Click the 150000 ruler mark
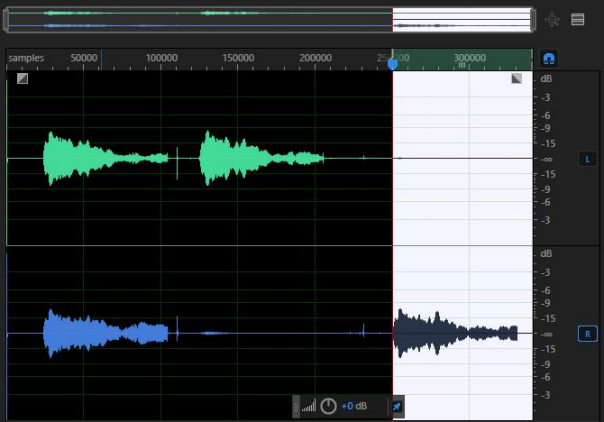The width and height of the screenshot is (604, 422). [238, 58]
